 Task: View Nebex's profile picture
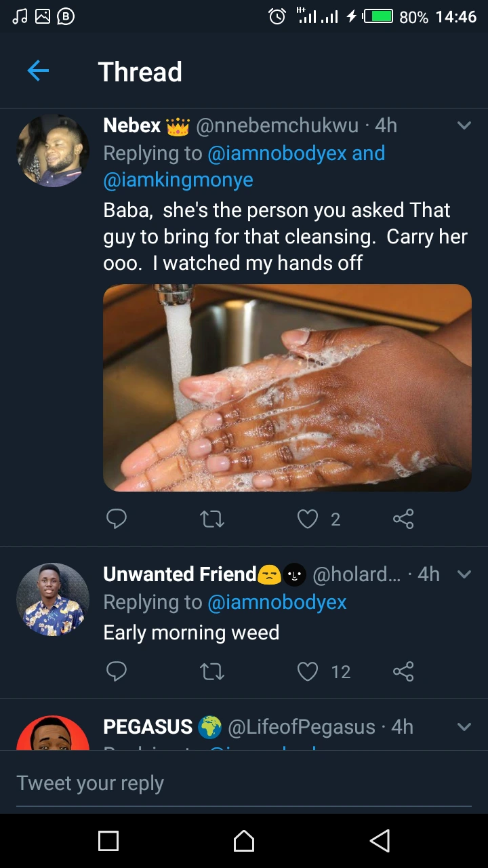53,151
